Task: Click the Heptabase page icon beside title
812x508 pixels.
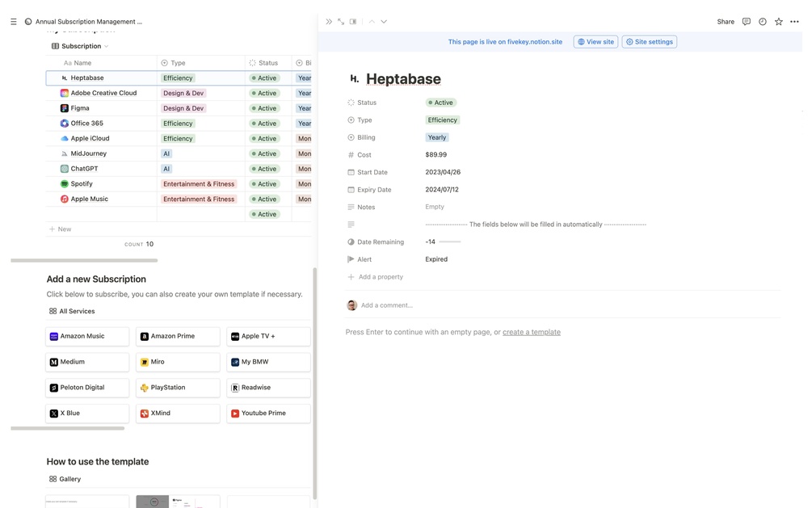Action: [354, 78]
